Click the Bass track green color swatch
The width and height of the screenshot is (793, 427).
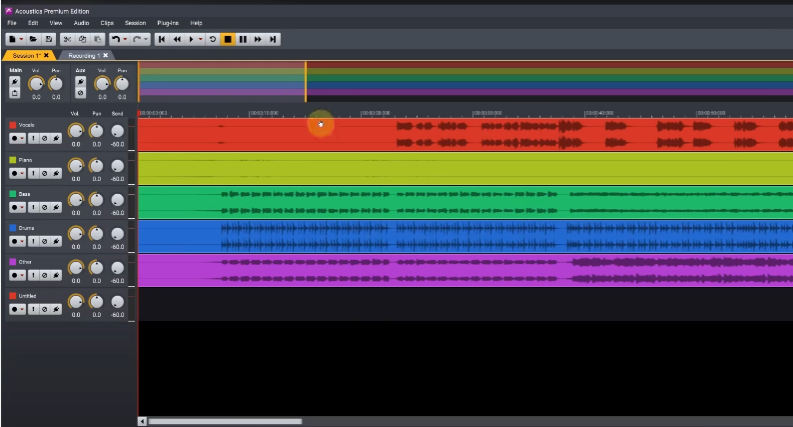point(13,194)
